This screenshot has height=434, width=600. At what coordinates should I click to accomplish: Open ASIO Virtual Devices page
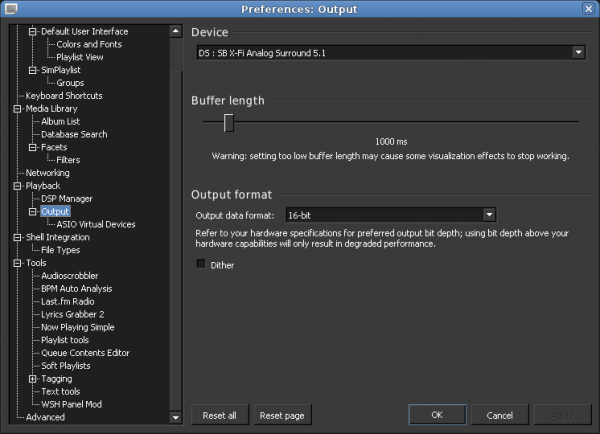pyautogui.click(x=96, y=224)
